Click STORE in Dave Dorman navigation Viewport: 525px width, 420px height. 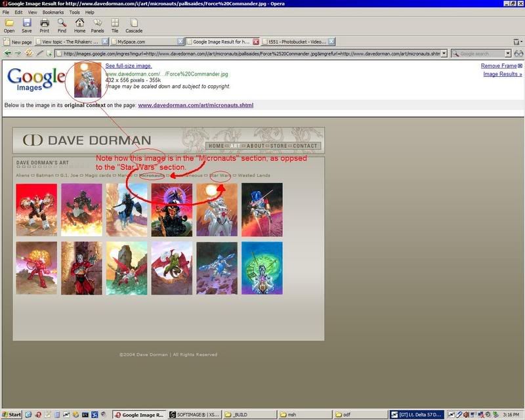coord(278,146)
